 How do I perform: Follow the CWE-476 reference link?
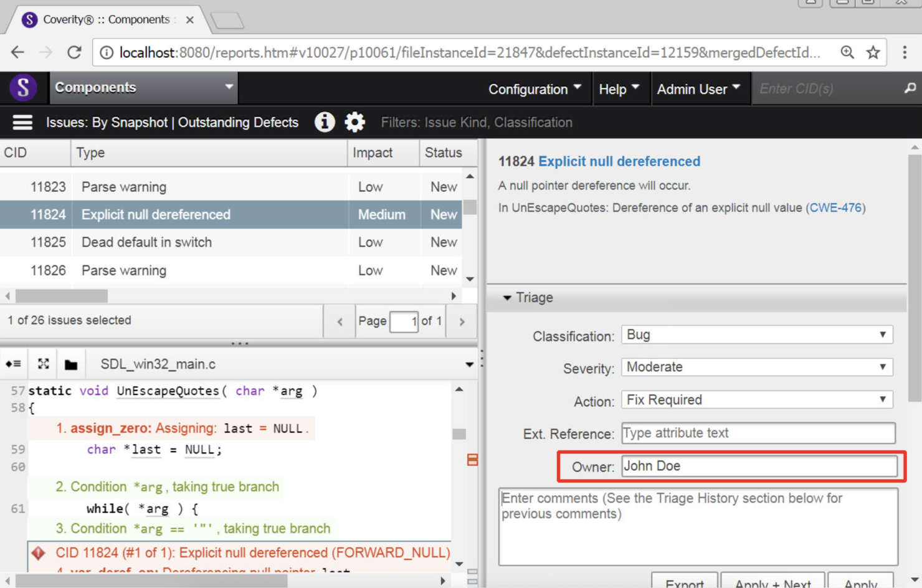click(835, 208)
